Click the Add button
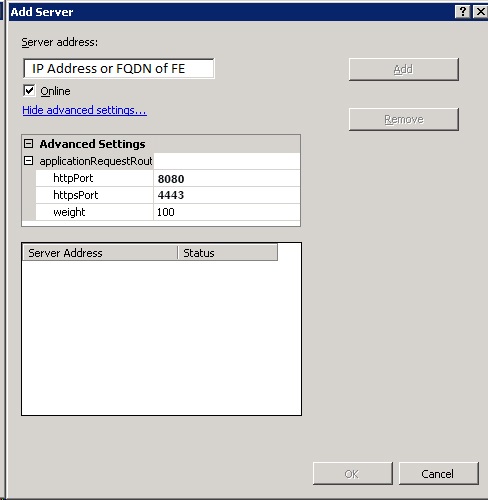 click(x=404, y=69)
